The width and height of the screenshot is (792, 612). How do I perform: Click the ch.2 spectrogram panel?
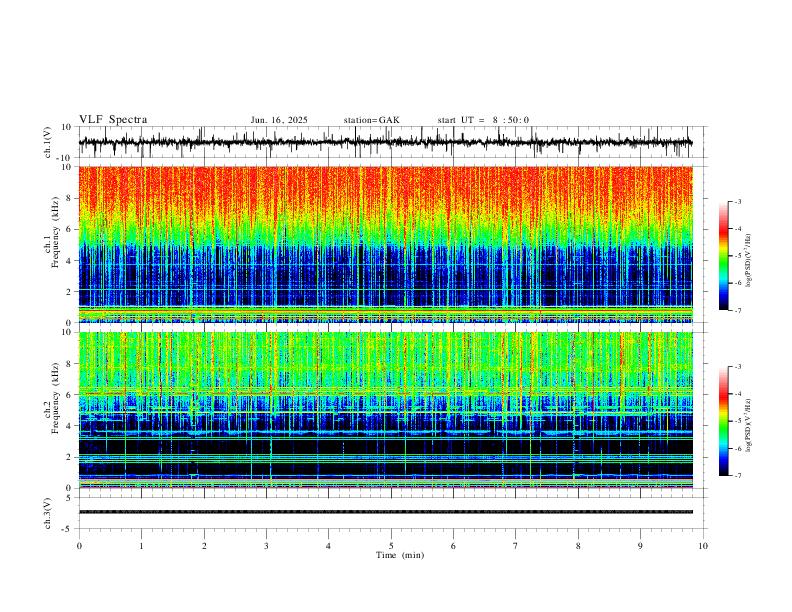(385, 410)
